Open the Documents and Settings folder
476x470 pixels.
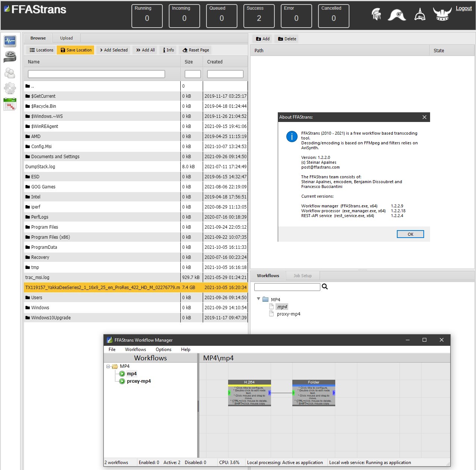[x=55, y=157]
